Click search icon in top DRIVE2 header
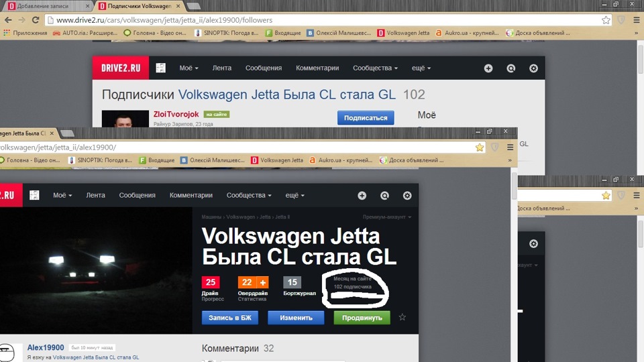Viewport: 644px width, 362px height. coord(511,68)
